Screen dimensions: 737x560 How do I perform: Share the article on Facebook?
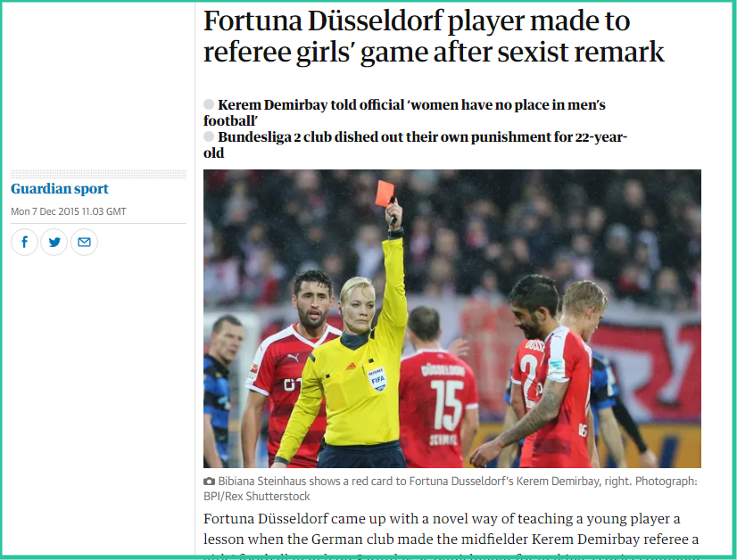[x=24, y=242]
